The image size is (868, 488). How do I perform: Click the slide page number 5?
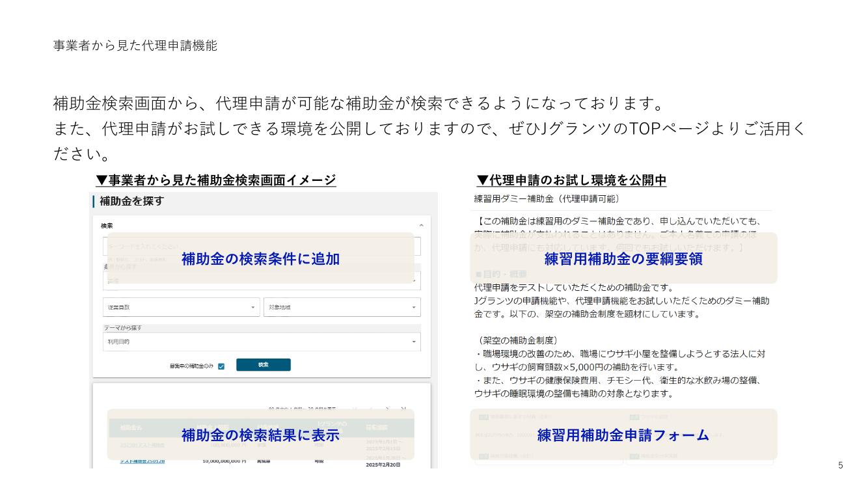tap(840, 465)
